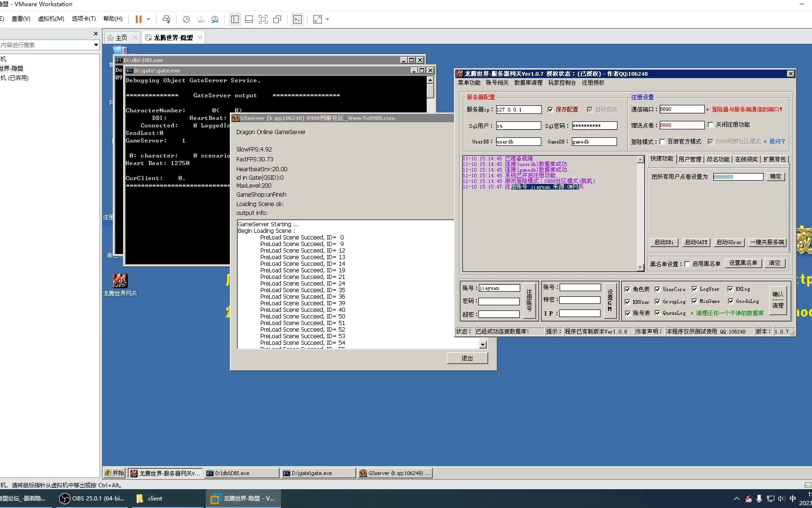The width and height of the screenshot is (812, 508).
Task: Click the 退出 button in GSserver window
Action: tap(467, 358)
